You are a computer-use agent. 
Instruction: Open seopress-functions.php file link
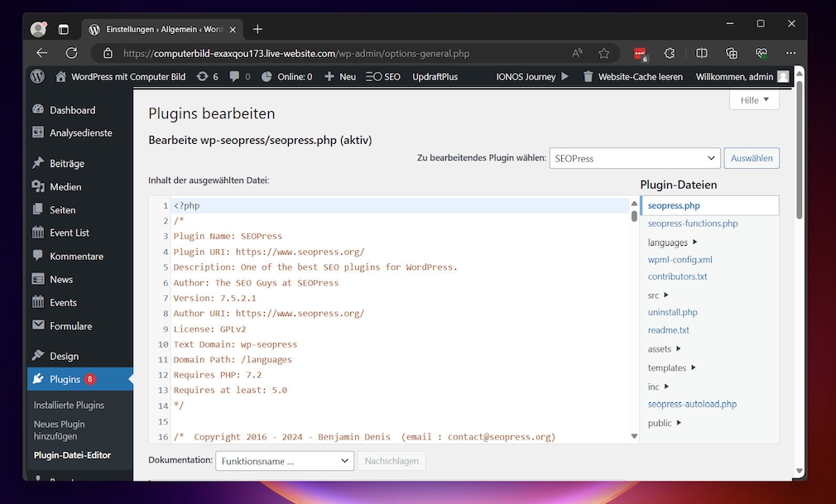692,223
